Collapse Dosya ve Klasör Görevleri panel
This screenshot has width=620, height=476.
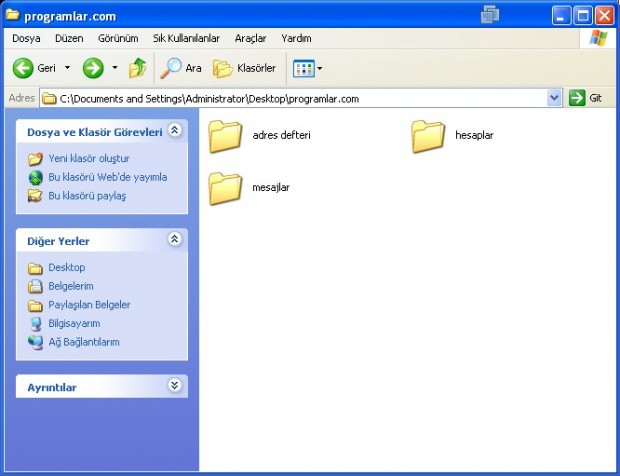[174, 130]
